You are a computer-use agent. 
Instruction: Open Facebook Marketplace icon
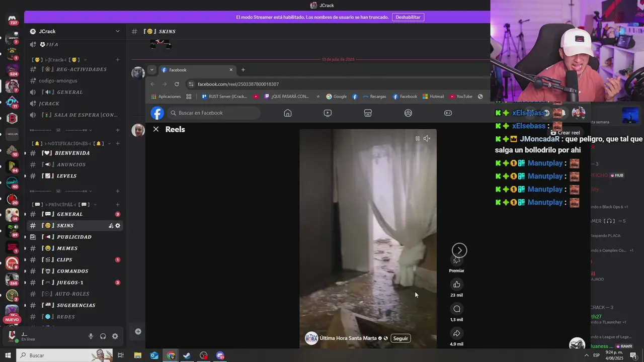[368, 113]
